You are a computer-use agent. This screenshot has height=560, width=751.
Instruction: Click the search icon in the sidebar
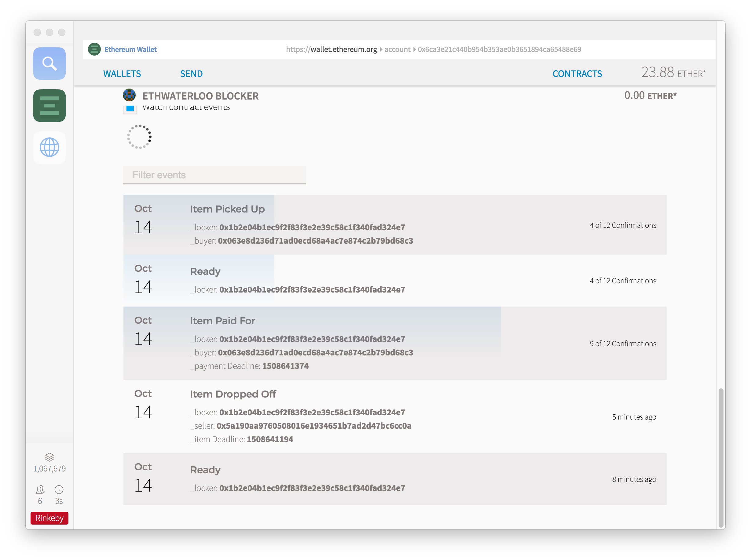click(49, 64)
